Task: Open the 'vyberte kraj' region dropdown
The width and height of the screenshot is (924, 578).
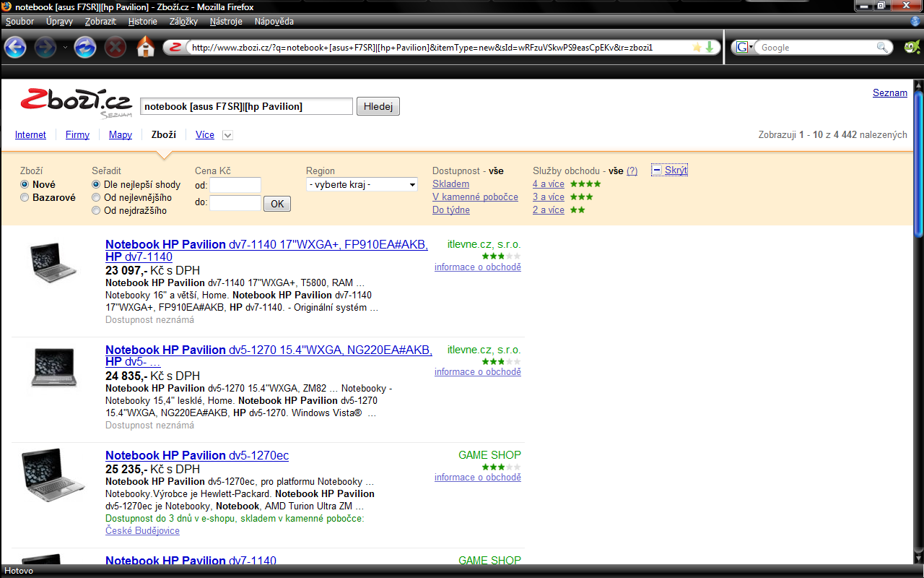Action: [x=362, y=185]
